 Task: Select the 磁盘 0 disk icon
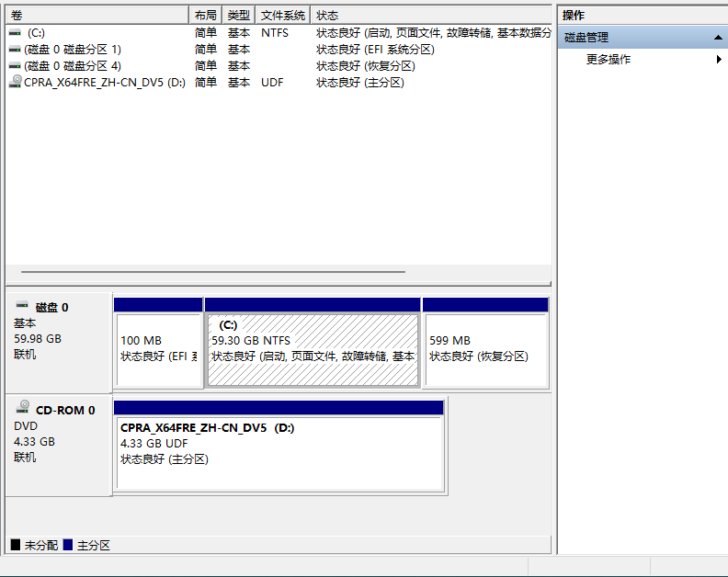(x=22, y=307)
